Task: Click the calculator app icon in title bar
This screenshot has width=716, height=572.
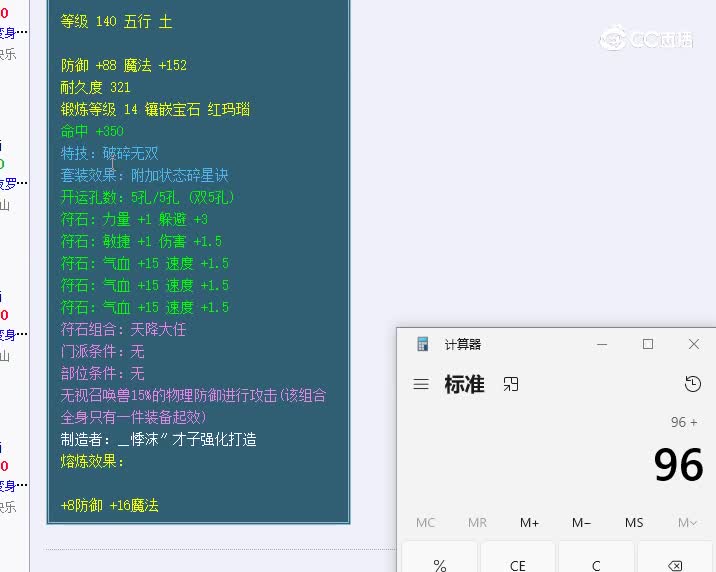Action: pos(423,344)
